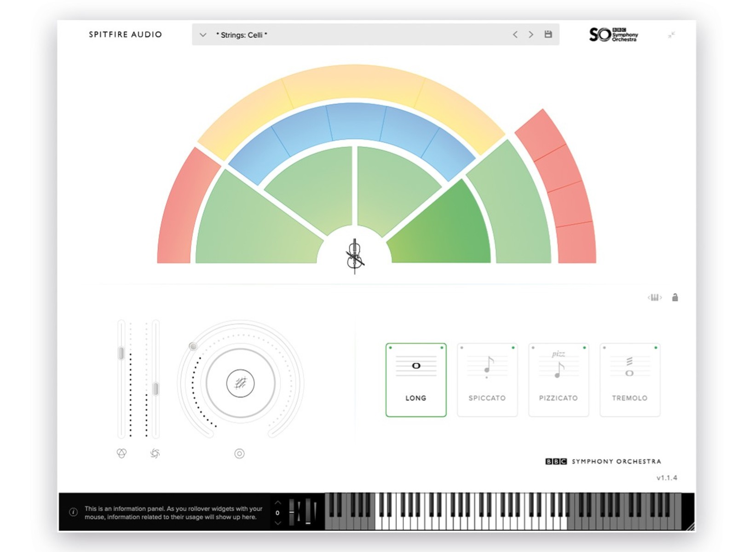Screen dimensions: 756x552
Task: Click the Spitfire Audio logo text
Action: coord(125,34)
